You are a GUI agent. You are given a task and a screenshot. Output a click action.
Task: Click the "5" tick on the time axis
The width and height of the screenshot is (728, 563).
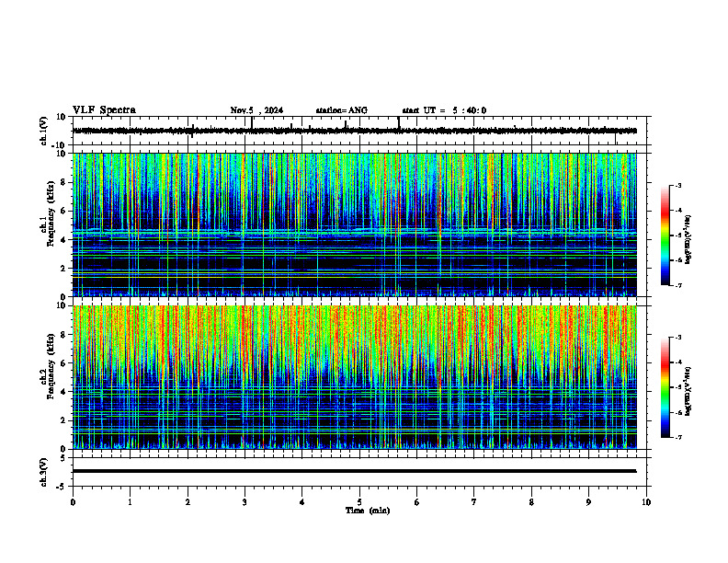[359, 502]
